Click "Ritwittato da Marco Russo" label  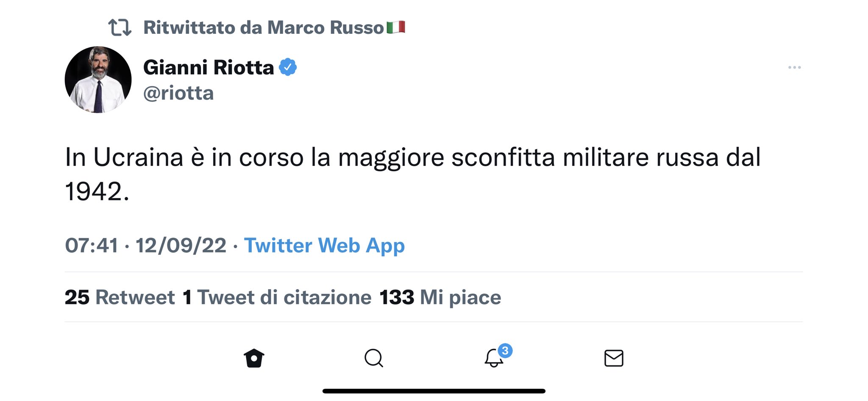click(263, 28)
